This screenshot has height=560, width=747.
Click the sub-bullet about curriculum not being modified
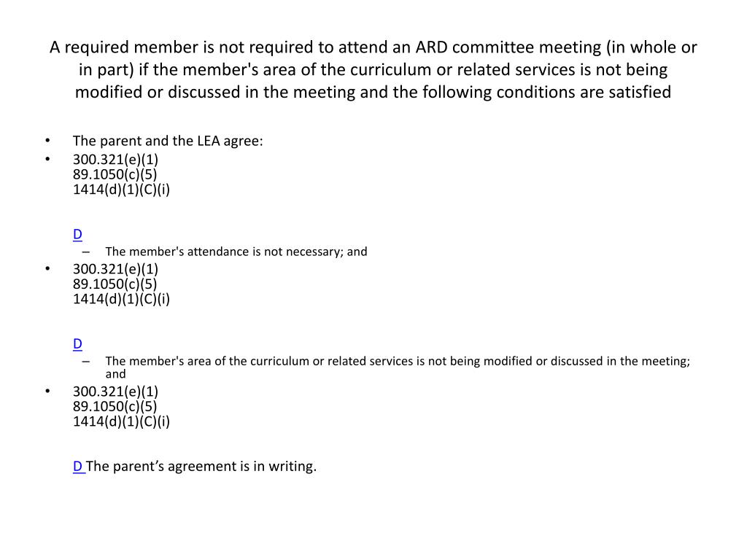click(x=398, y=367)
